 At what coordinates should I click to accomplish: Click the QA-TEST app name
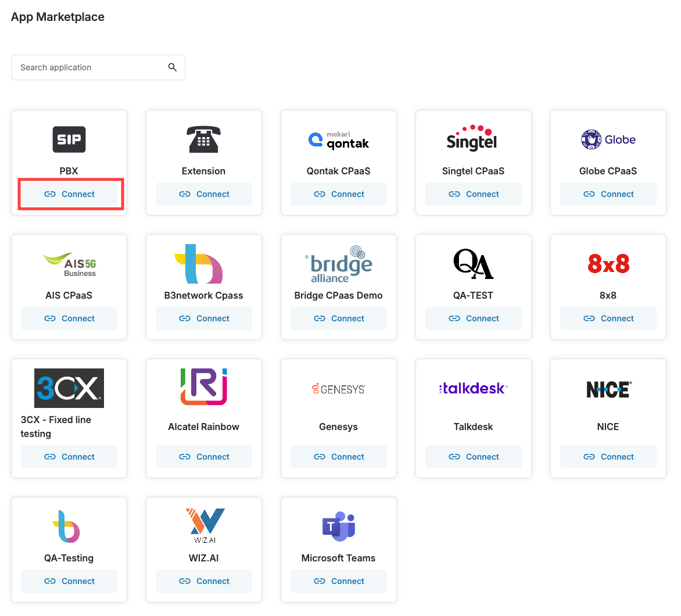coord(474,295)
